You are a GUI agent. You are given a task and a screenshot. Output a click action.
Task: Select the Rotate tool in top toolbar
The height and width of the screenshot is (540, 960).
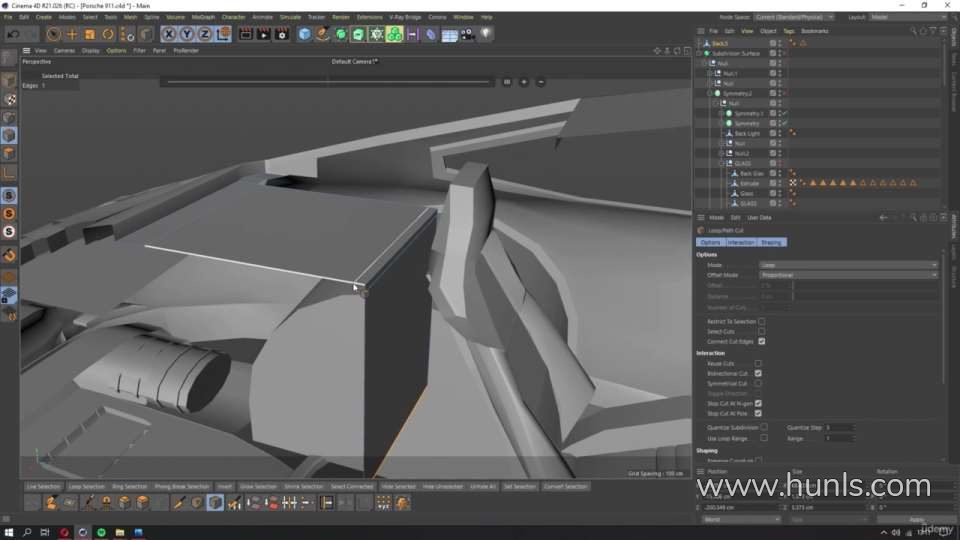pos(108,34)
